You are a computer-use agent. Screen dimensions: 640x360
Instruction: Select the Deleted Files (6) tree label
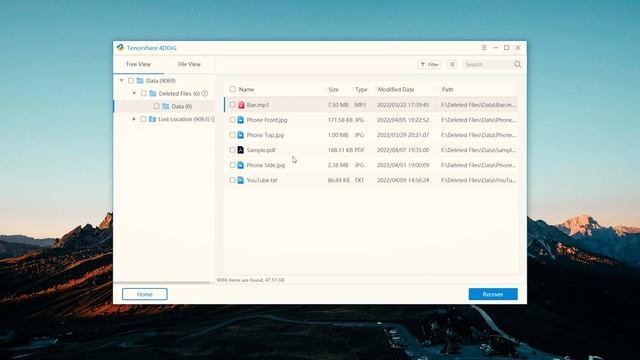coord(179,93)
